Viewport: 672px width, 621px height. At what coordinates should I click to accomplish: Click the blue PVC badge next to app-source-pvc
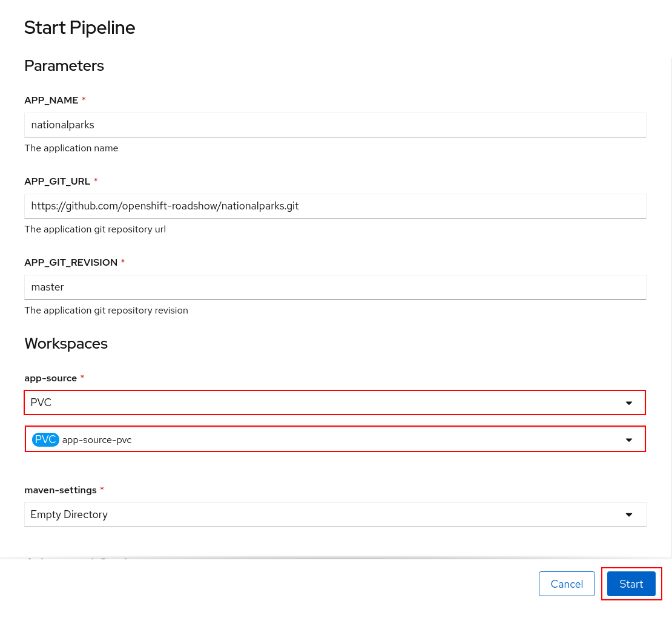[45, 439]
